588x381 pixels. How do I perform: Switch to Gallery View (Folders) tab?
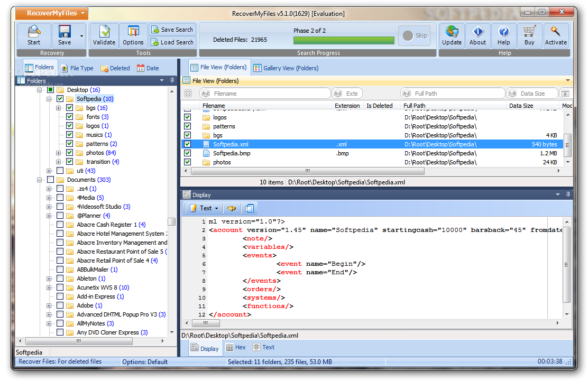click(x=286, y=68)
